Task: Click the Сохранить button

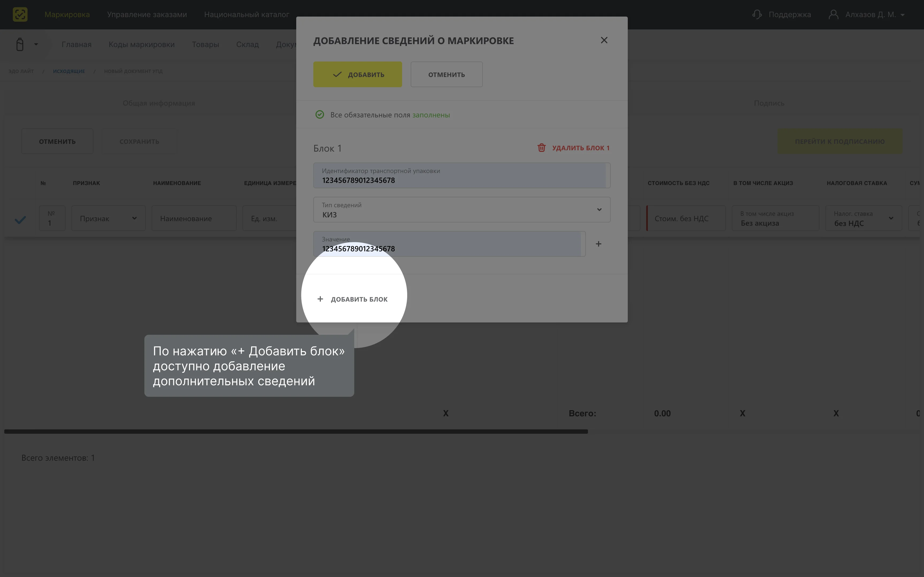Action: tap(139, 141)
